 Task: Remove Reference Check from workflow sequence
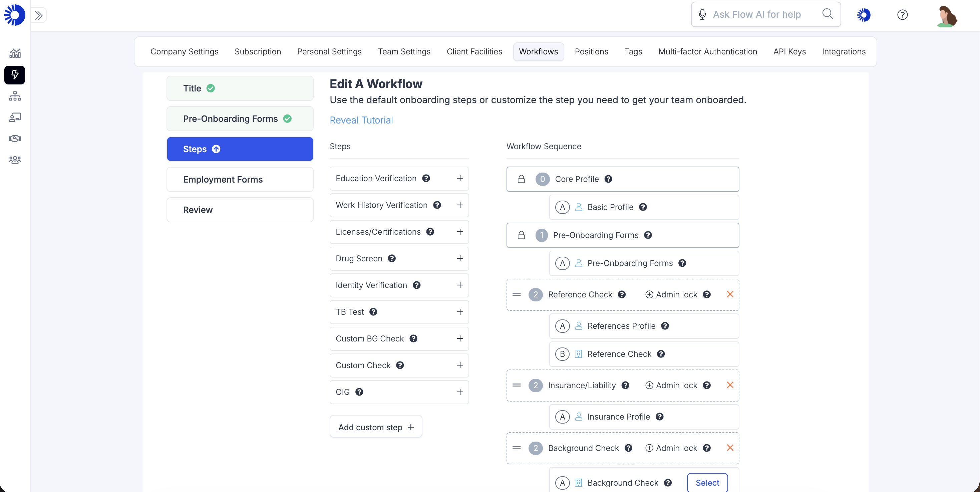(730, 294)
